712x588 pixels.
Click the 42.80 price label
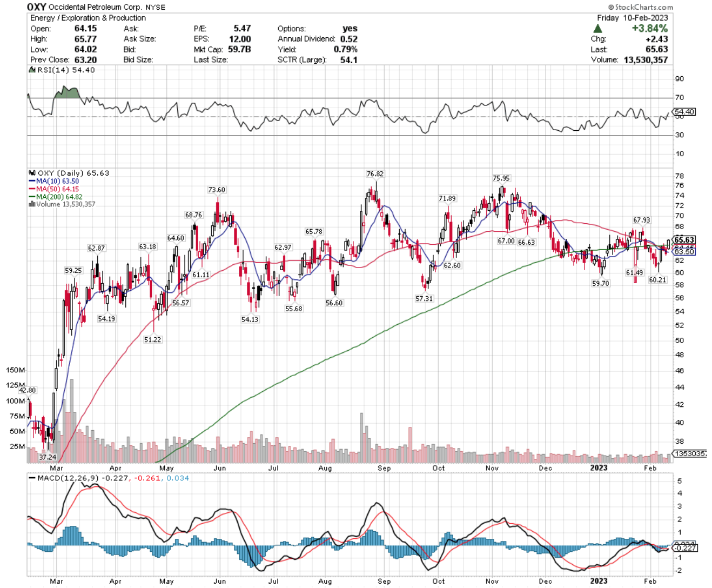point(28,390)
